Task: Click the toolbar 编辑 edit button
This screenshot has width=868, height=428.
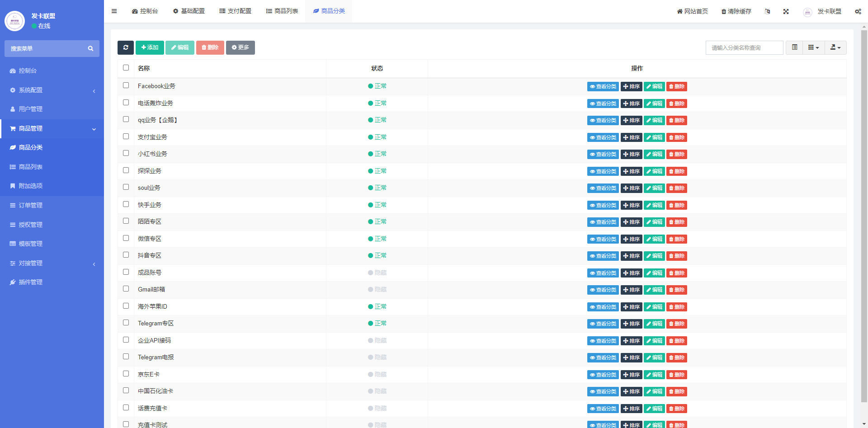Action: (180, 47)
